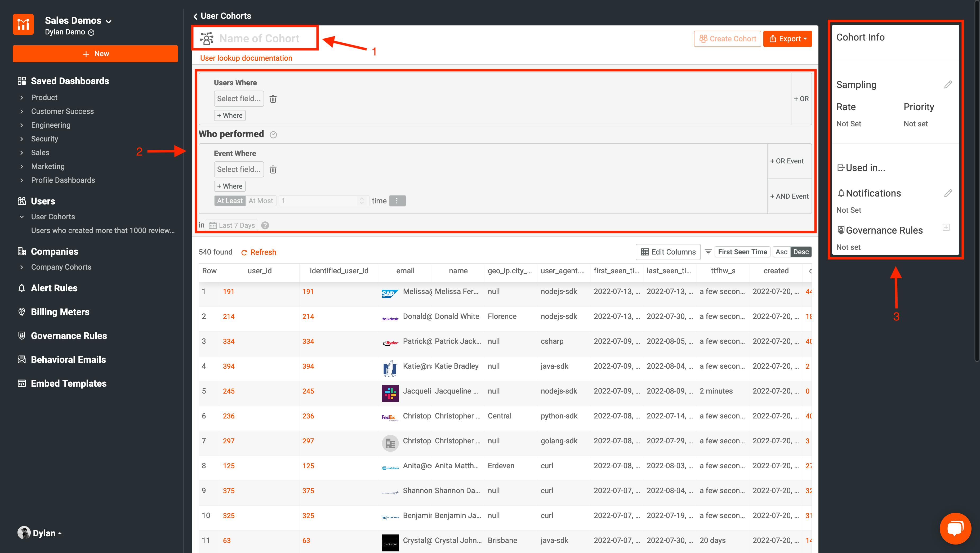The height and width of the screenshot is (553, 980).
Task: Select the At Most toggle
Action: (x=261, y=201)
